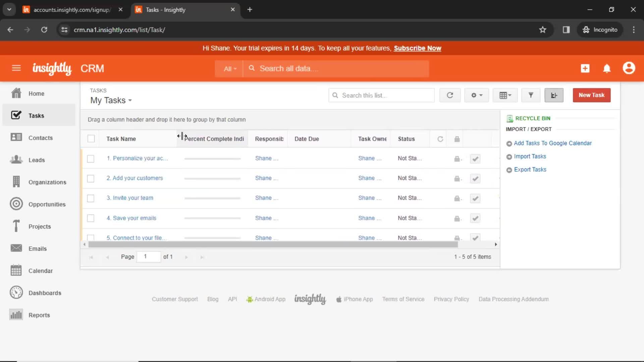Open Organizations in sidebar

click(x=39, y=182)
